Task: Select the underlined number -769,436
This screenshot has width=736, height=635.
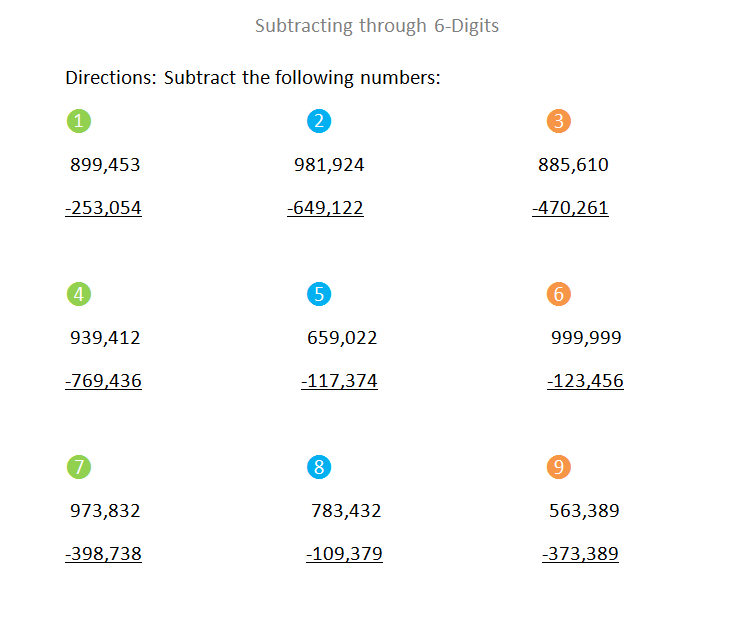Action: (103, 381)
